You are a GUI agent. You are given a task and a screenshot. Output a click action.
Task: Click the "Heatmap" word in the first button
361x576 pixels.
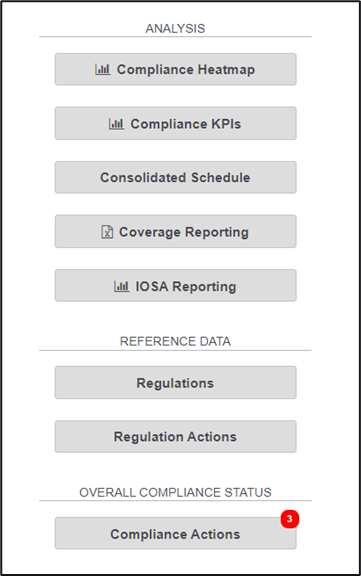(226, 70)
